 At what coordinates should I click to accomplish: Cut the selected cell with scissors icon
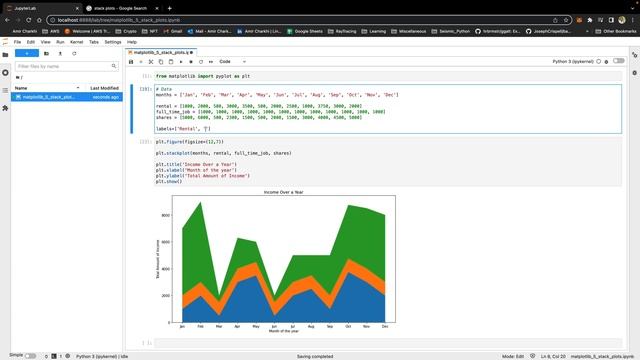coord(151,62)
